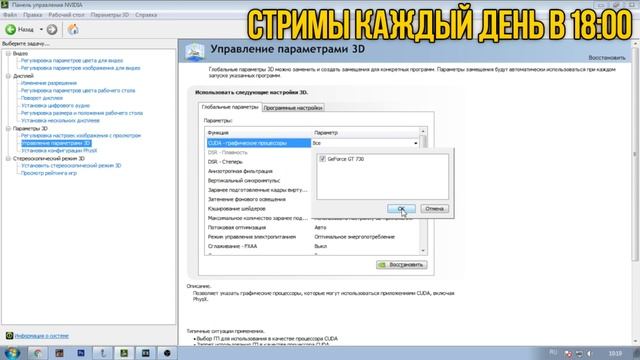The width and height of the screenshot is (640, 360).
Task: Select the DSR - Степень row
Action: [x=259, y=162]
